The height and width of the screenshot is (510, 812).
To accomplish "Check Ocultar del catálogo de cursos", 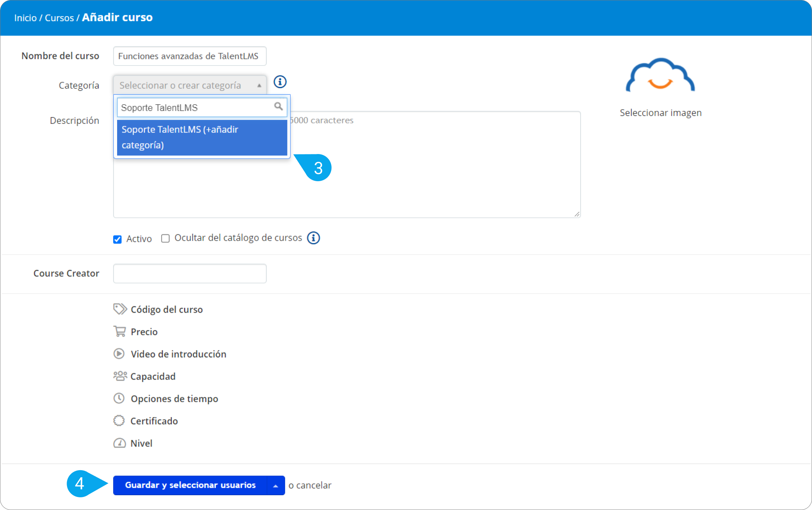I will pos(165,239).
